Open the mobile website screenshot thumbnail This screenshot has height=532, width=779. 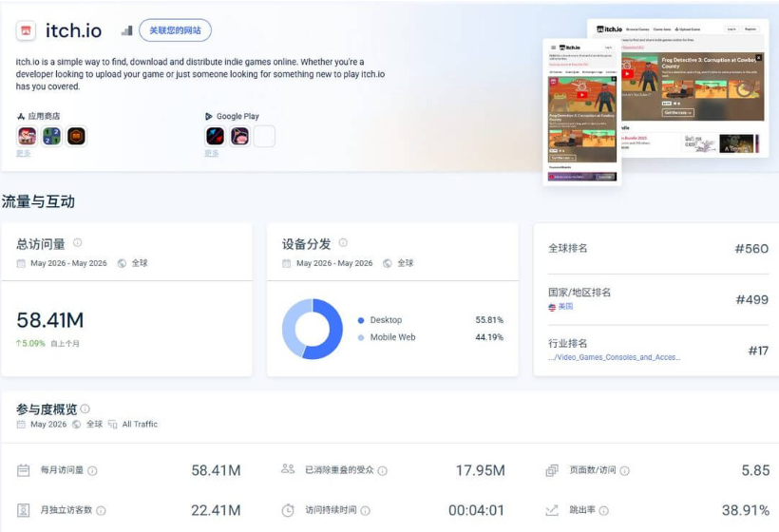pos(582,112)
